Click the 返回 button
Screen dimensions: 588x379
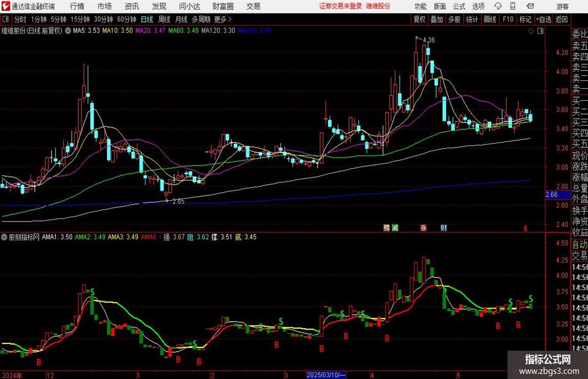click(x=561, y=19)
